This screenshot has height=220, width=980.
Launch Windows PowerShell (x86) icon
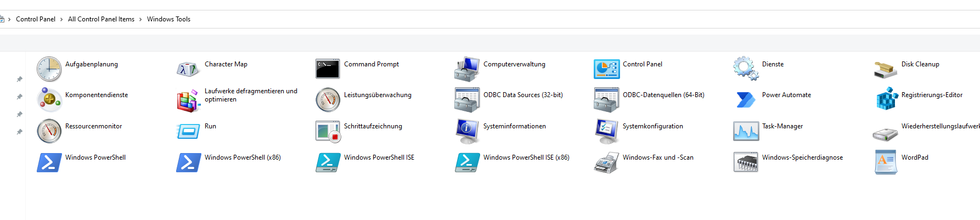coord(189,162)
